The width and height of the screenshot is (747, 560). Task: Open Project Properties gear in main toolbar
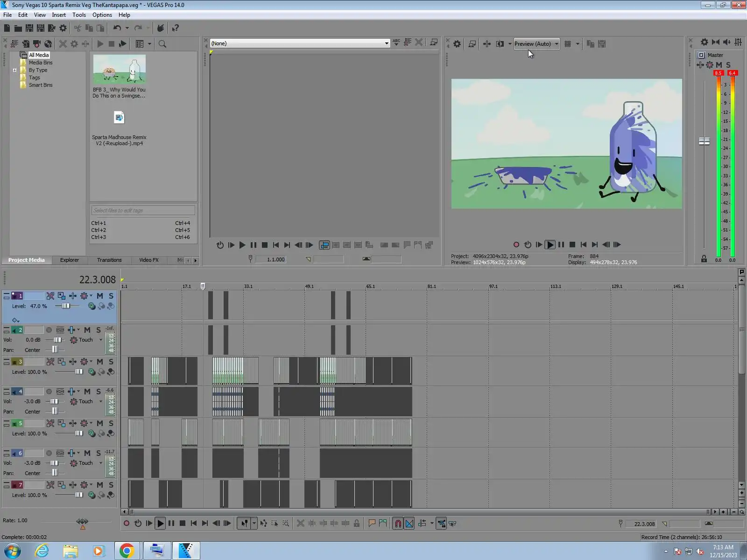63,28
